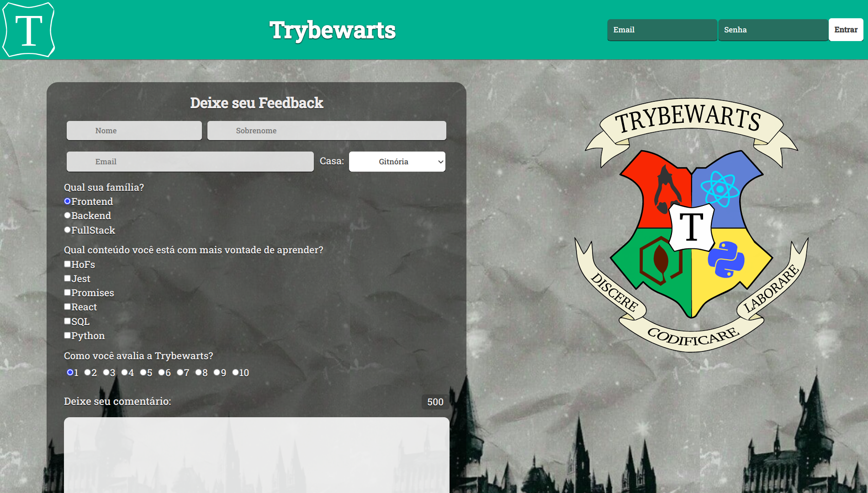Focus the Nome input field
This screenshot has height=493, width=868.
tap(134, 131)
